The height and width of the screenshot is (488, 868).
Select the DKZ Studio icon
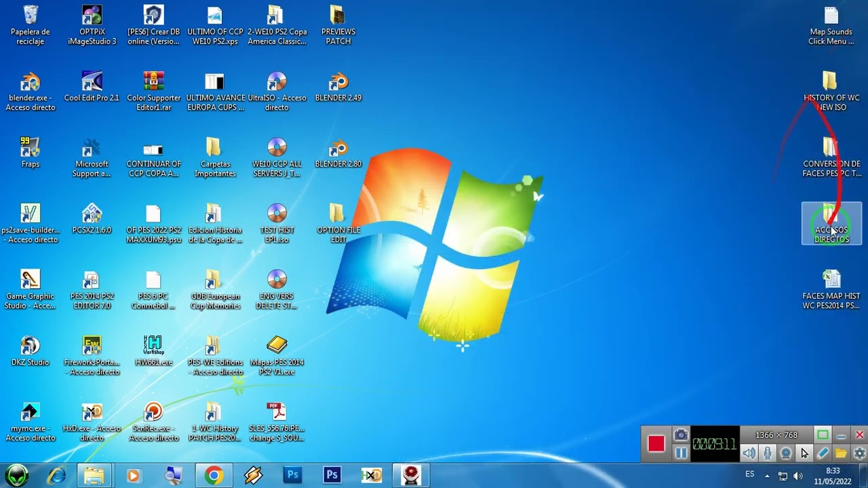coord(31,351)
